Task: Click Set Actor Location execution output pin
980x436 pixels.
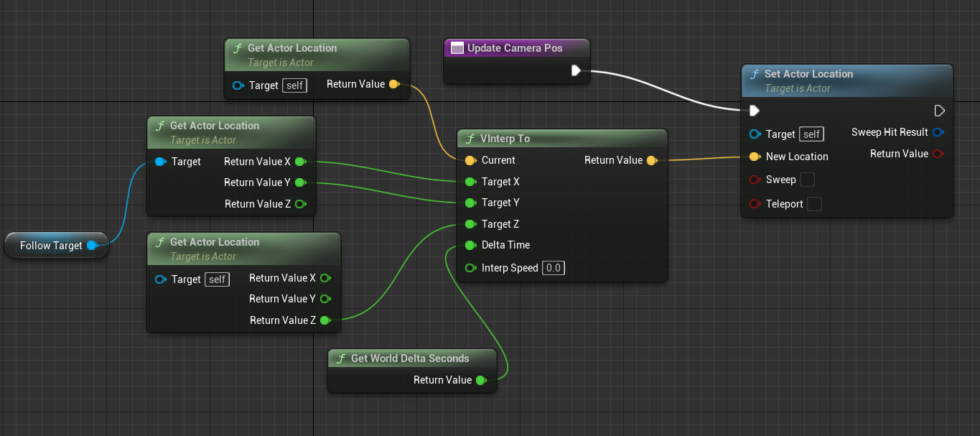Action: click(x=939, y=111)
